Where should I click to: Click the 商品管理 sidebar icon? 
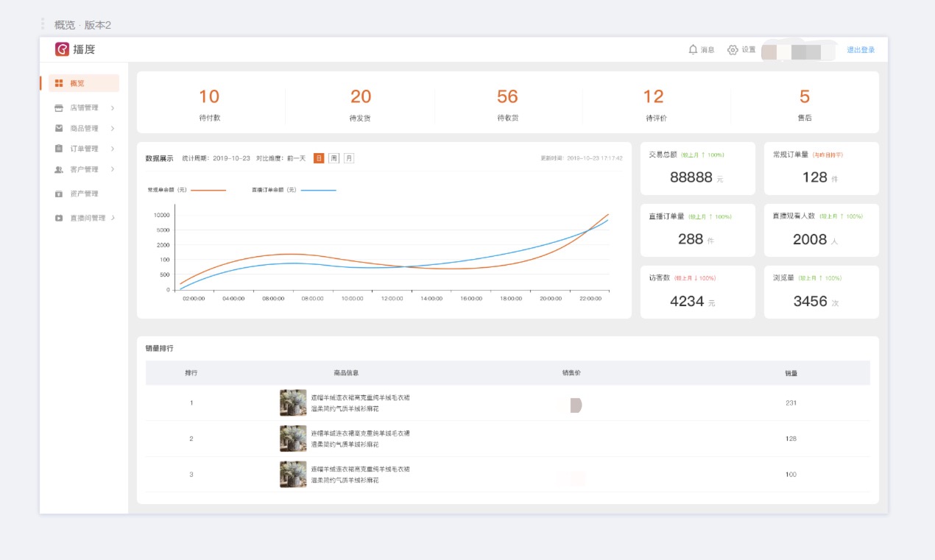coord(59,128)
